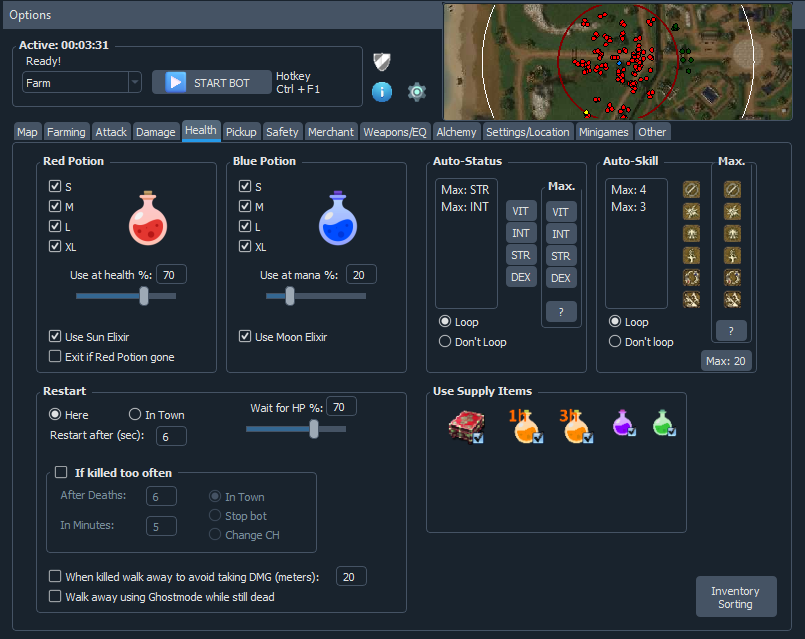Enable Walk away using Ghostmode while dead
This screenshot has width=805, height=639.
point(55,596)
